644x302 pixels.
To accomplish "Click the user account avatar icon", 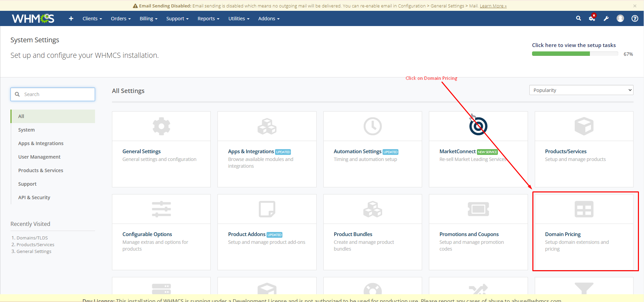I will pyautogui.click(x=620, y=19).
